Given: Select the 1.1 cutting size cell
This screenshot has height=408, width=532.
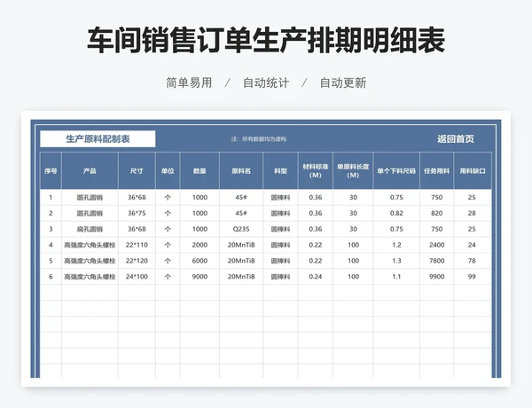Looking at the screenshot, I should 396,277.
